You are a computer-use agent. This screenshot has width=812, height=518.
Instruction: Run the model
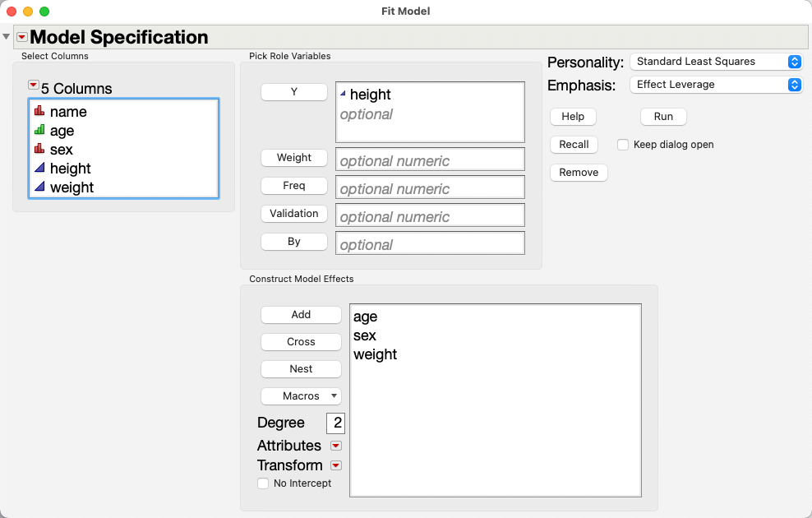click(663, 117)
